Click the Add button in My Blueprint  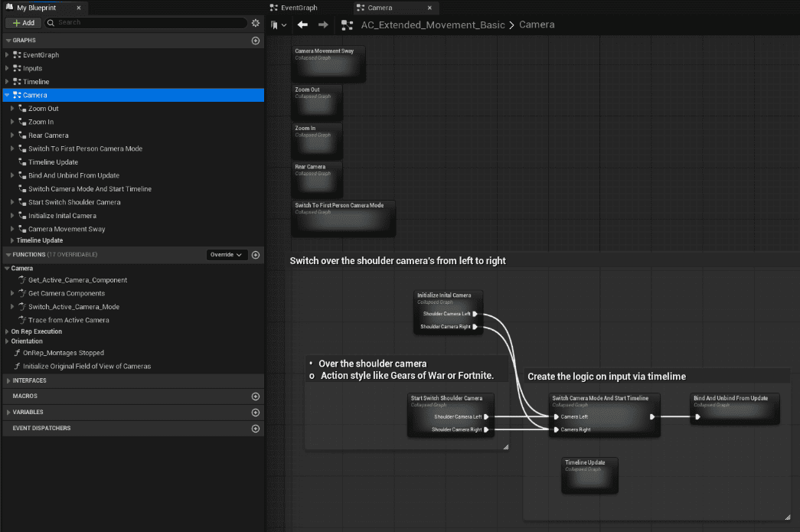(x=23, y=23)
